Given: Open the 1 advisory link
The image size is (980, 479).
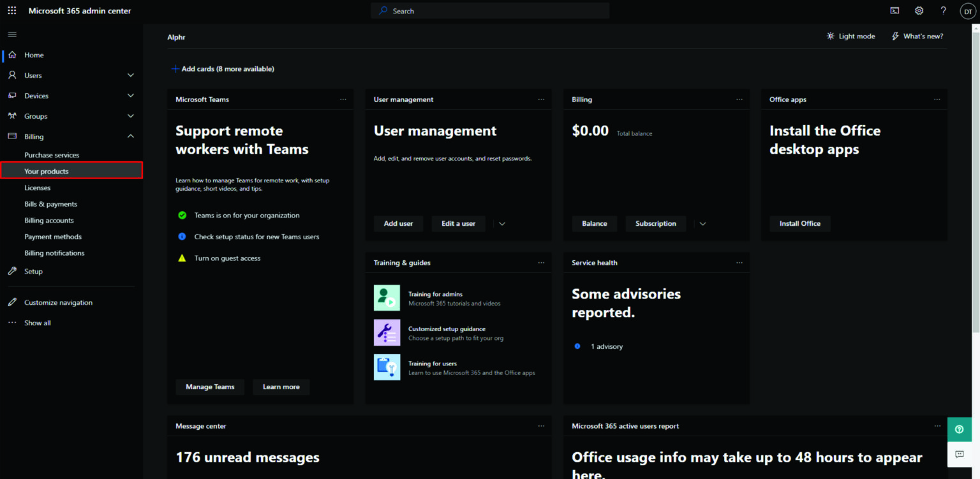Looking at the screenshot, I should [607, 346].
